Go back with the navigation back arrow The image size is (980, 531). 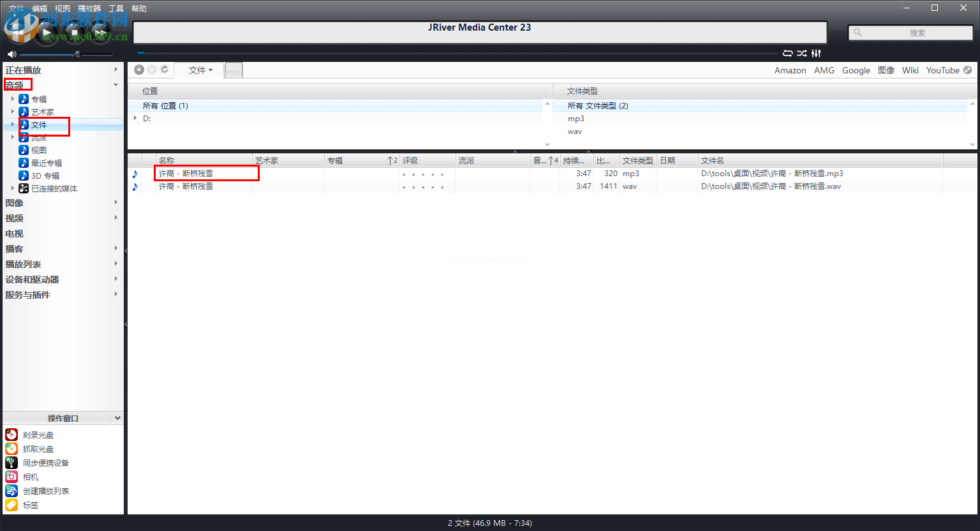click(138, 70)
